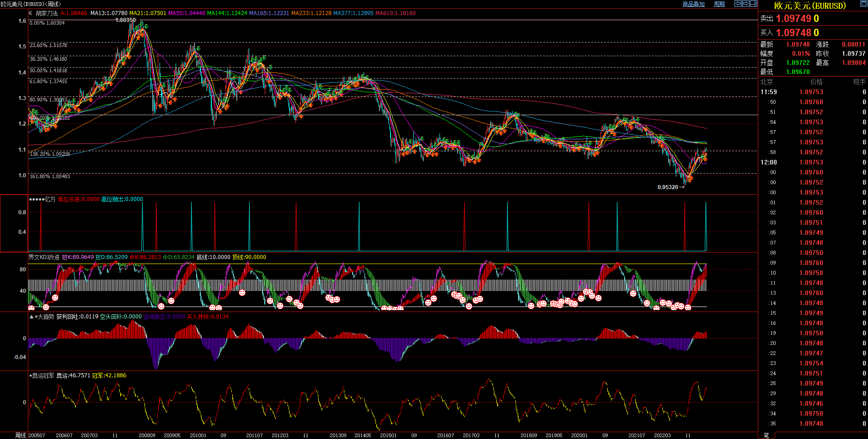Click the MA165:1.12231 moving average label

(x=269, y=13)
